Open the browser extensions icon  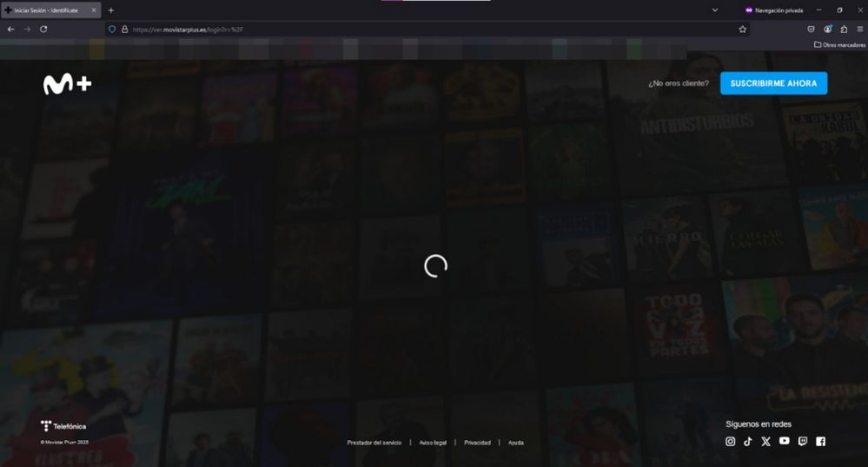pyautogui.click(x=844, y=29)
